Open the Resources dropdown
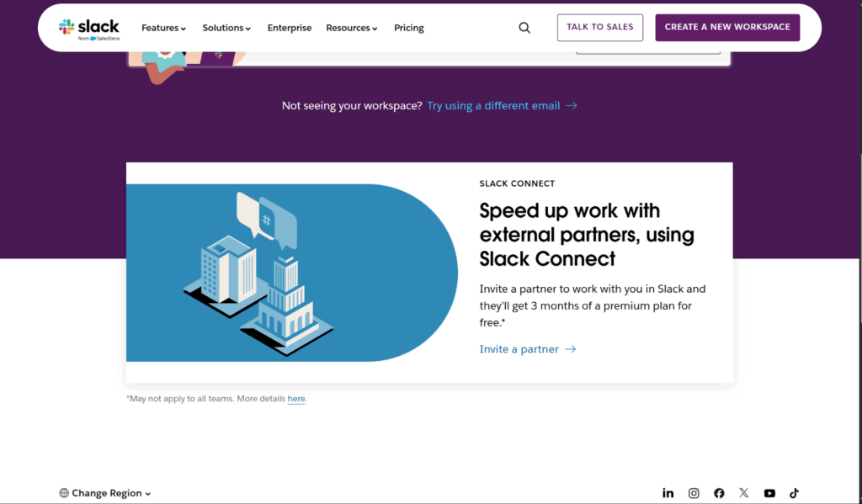This screenshot has width=862, height=504. (x=351, y=28)
